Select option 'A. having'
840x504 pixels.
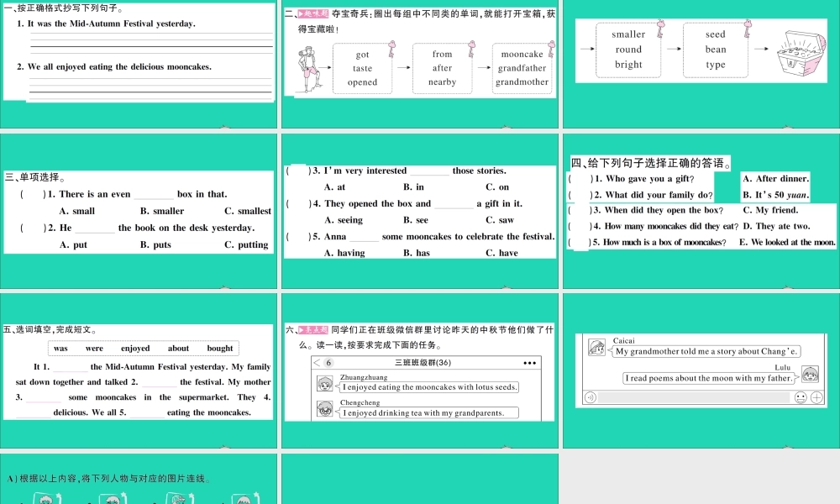[x=344, y=253]
